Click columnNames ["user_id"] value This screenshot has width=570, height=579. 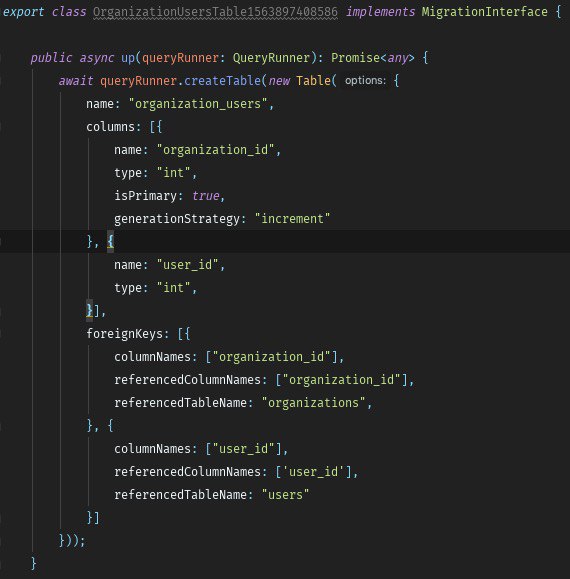pos(243,449)
